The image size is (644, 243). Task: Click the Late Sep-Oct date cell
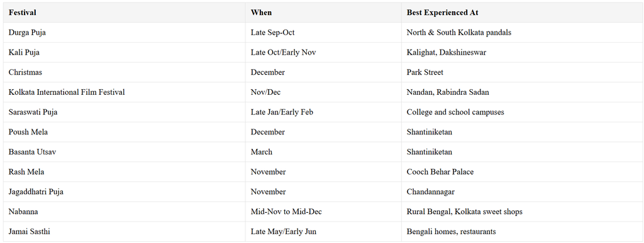(x=323, y=33)
